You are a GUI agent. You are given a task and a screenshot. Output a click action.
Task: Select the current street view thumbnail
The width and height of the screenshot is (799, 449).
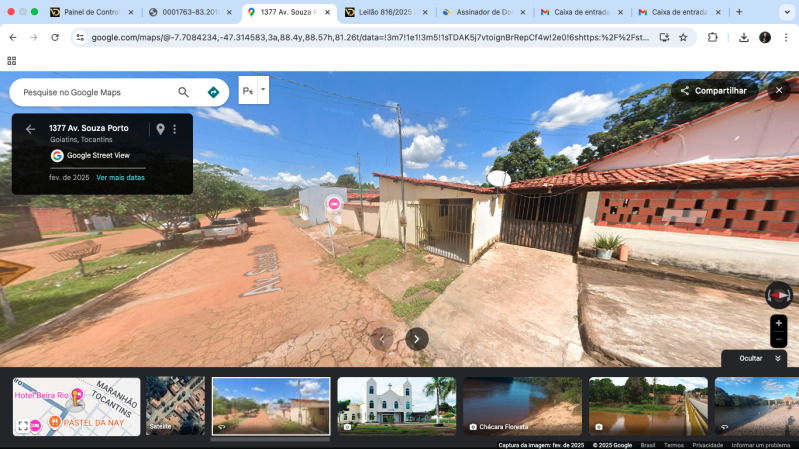271,406
